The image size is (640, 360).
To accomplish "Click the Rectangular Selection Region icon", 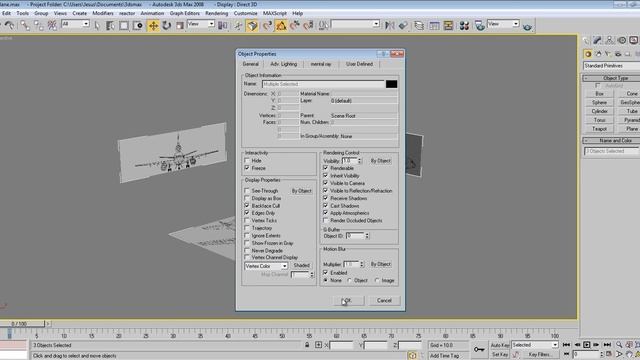I will click(x=124, y=26).
